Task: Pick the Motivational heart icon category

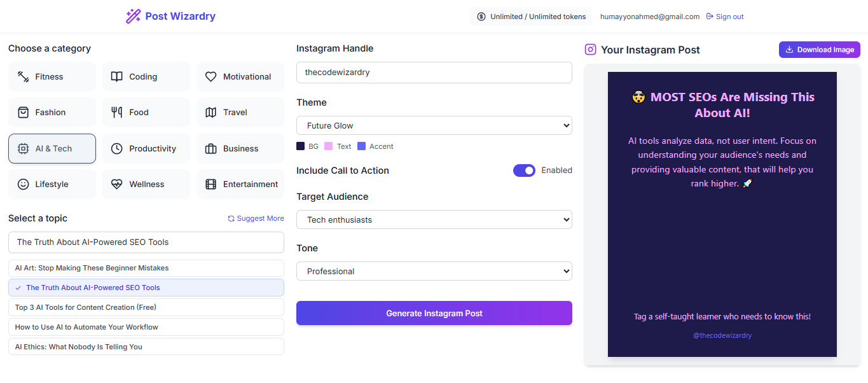Action: 211,77
